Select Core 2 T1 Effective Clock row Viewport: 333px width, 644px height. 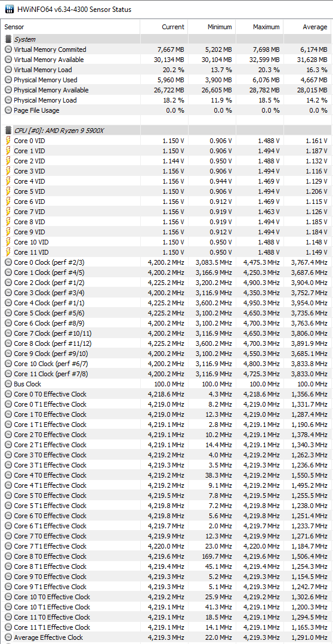tap(166, 445)
